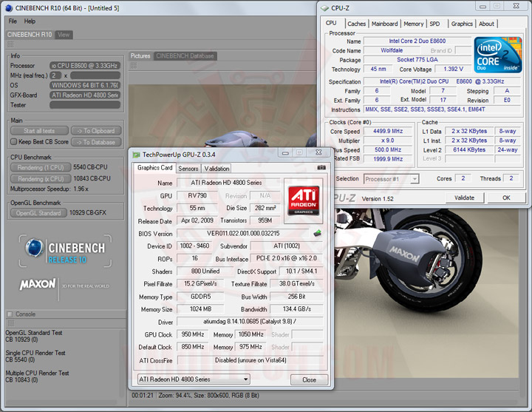The height and width of the screenshot is (412, 532).
Task: Click the To Clipboard button
Action: pyautogui.click(x=96, y=131)
